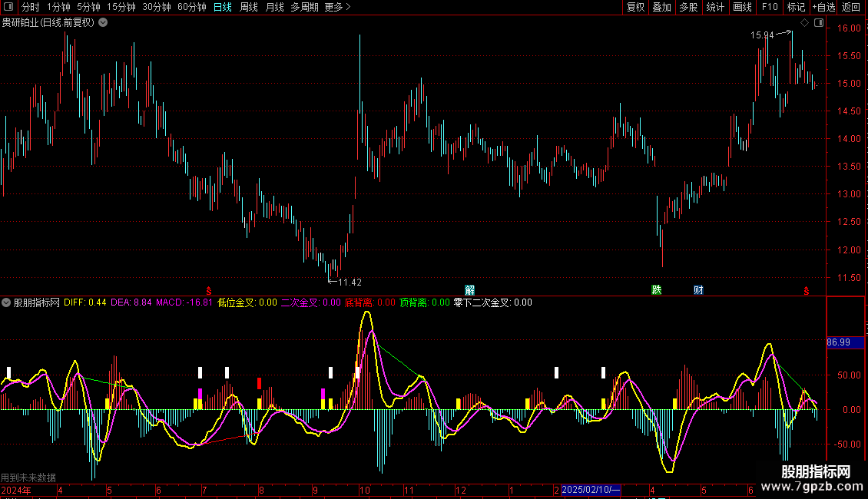Click the 零下二次金叉 value label
This screenshot has width=868, height=499.
tap(492, 302)
